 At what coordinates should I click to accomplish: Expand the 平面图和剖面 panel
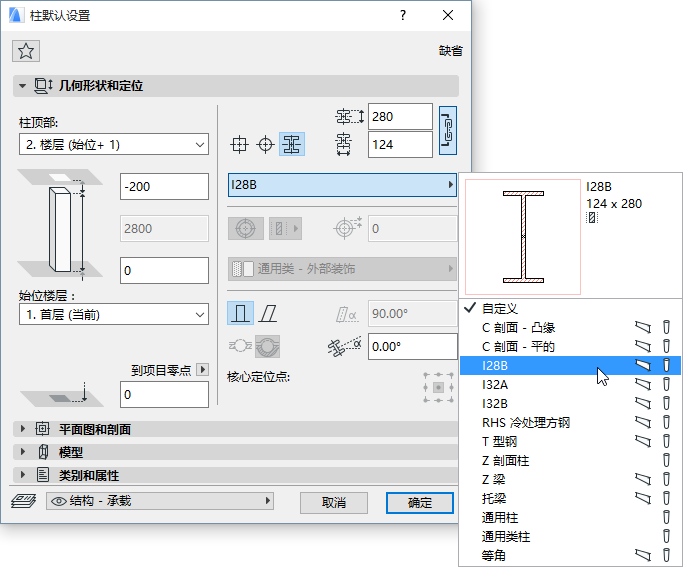pos(23,429)
